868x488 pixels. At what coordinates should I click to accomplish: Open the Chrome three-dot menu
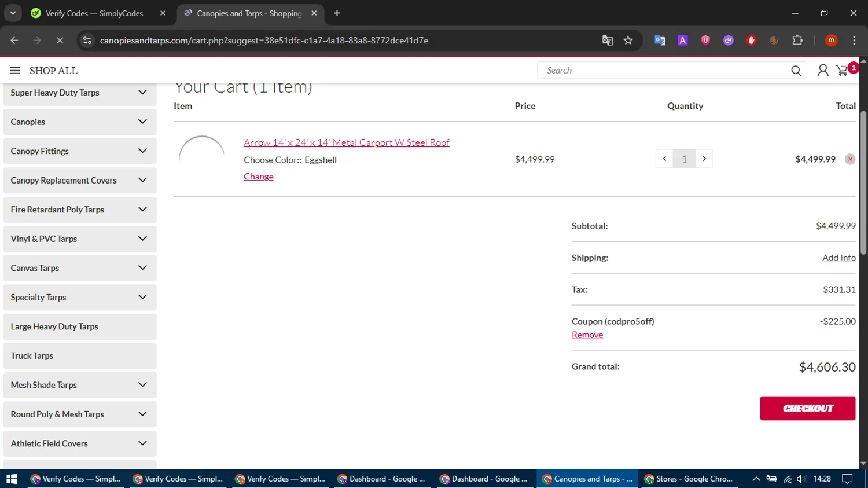pyautogui.click(x=854, y=41)
